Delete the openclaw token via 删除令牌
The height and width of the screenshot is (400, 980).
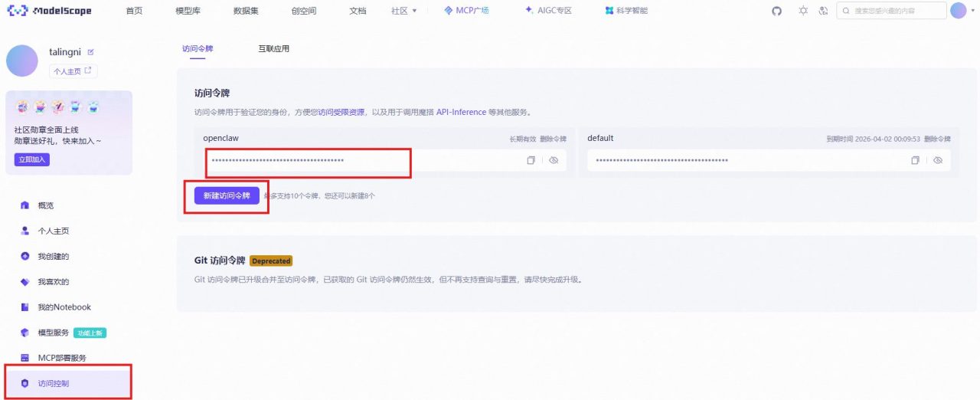553,139
